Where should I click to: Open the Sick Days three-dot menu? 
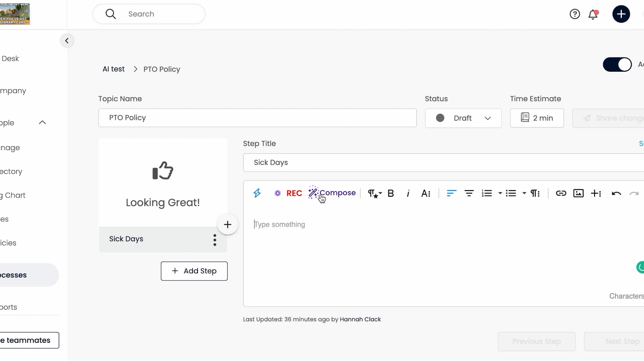pyautogui.click(x=215, y=240)
